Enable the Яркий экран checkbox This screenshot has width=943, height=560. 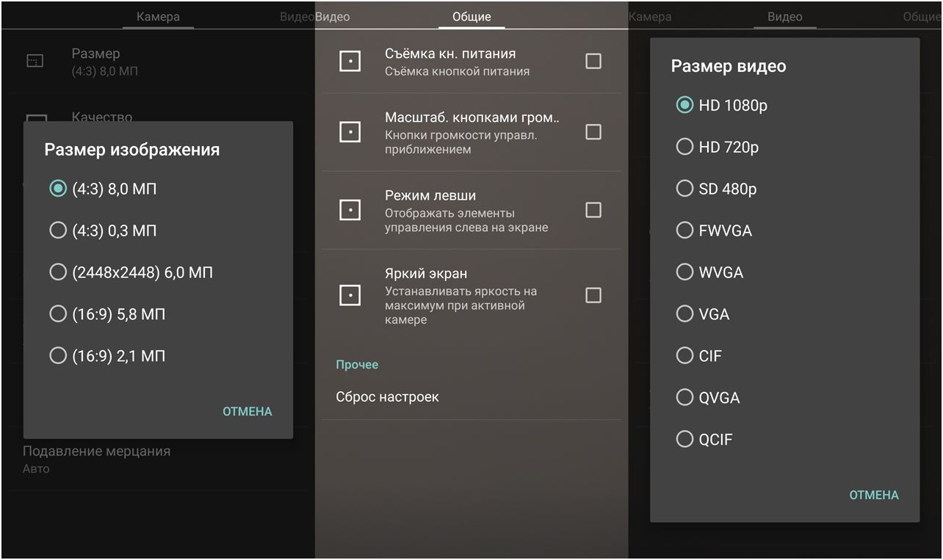pos(593,295)
